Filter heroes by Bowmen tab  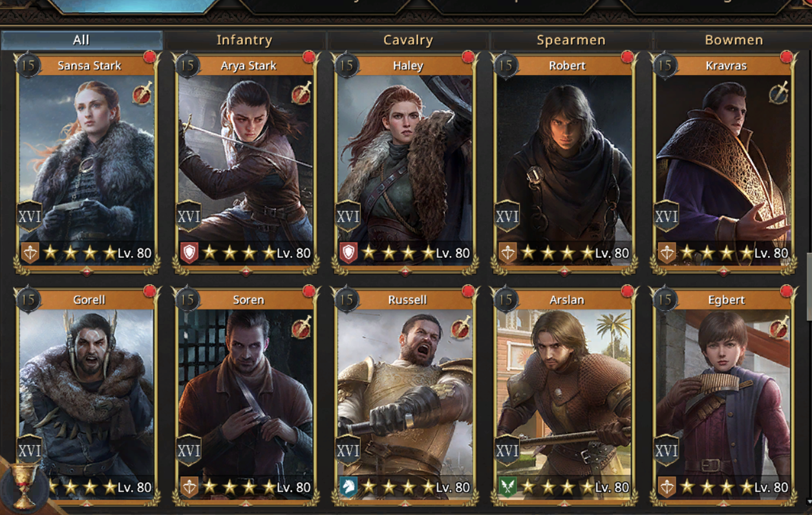click(734, 40)
